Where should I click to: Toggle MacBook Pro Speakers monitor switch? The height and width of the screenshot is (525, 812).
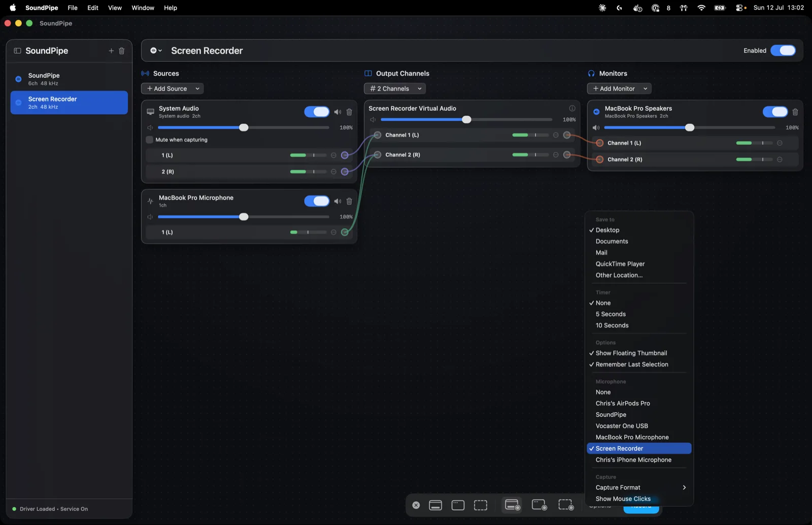(775, 112)
